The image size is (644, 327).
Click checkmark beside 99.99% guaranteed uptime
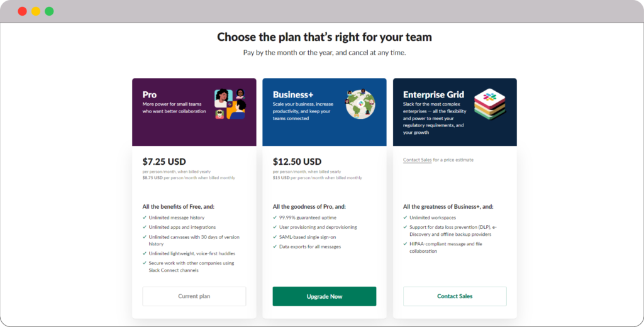point(275,218)
